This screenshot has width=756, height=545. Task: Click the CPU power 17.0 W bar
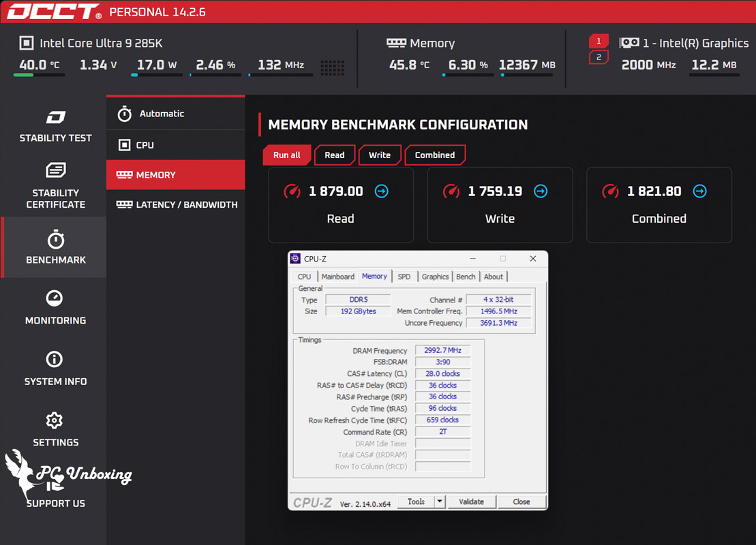(157, 75)
